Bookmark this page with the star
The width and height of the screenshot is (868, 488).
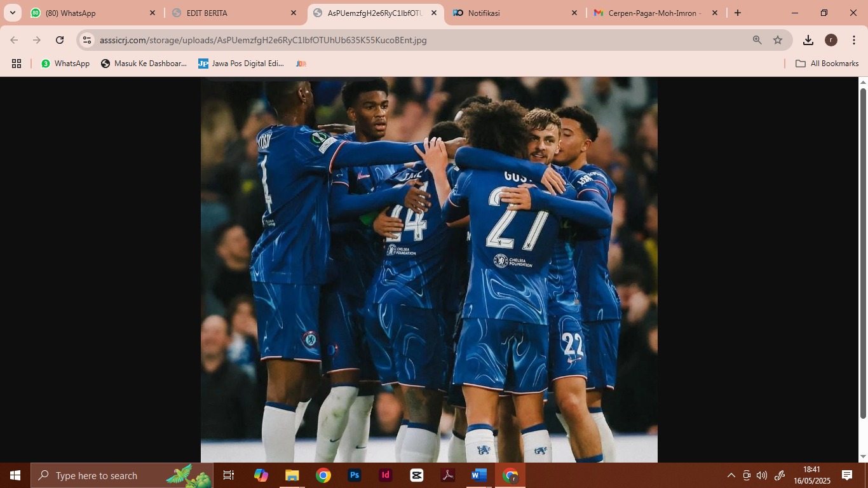point(778,40)
